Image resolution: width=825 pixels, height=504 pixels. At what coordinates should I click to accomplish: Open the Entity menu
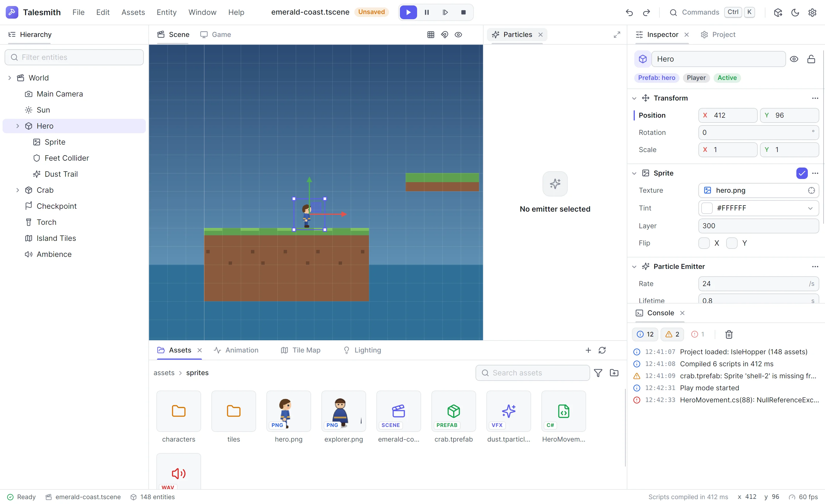pos(166,12)
